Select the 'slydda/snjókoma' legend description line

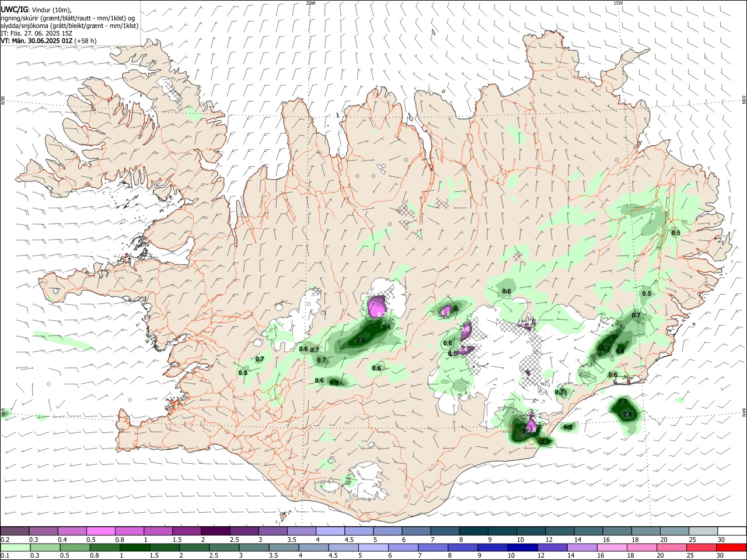click(x=69, y=26)
